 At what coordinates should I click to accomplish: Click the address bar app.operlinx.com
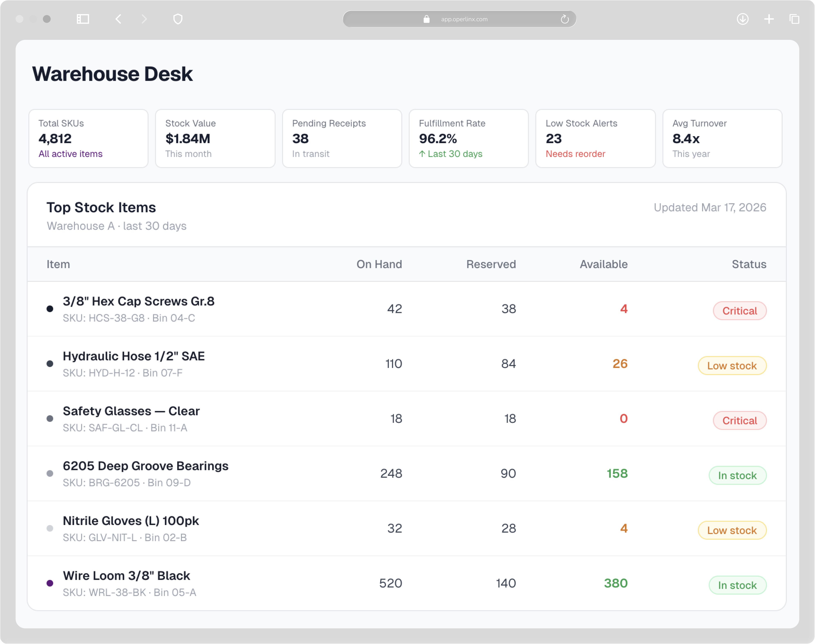464,19
